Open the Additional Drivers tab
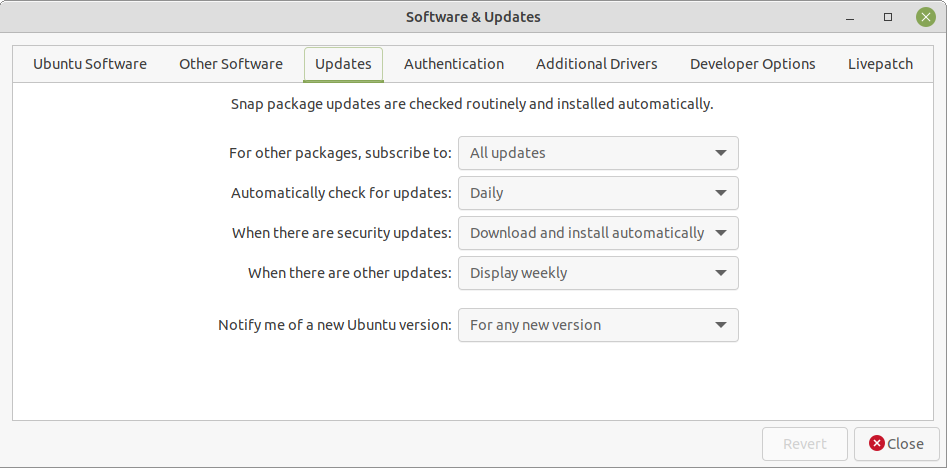Viewport: 947px width, 468px height. pyautogui.click(x=597, y=64)
